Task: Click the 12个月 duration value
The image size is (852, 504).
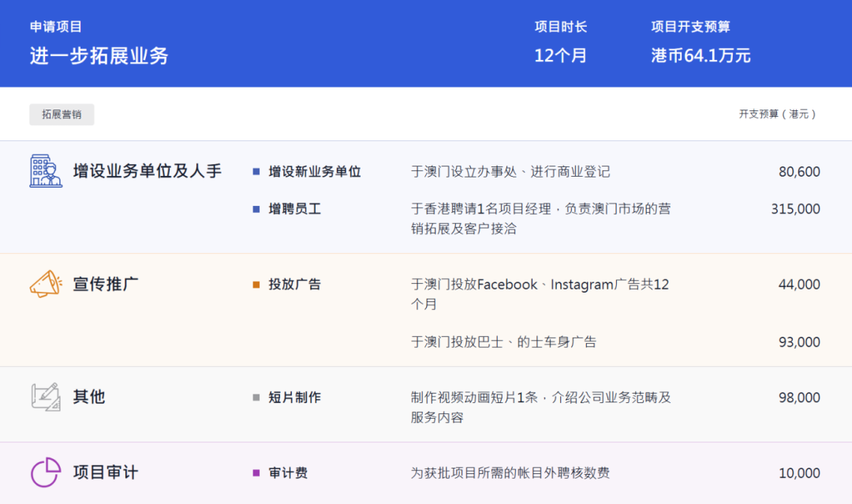Action: (x=560, y=55)
